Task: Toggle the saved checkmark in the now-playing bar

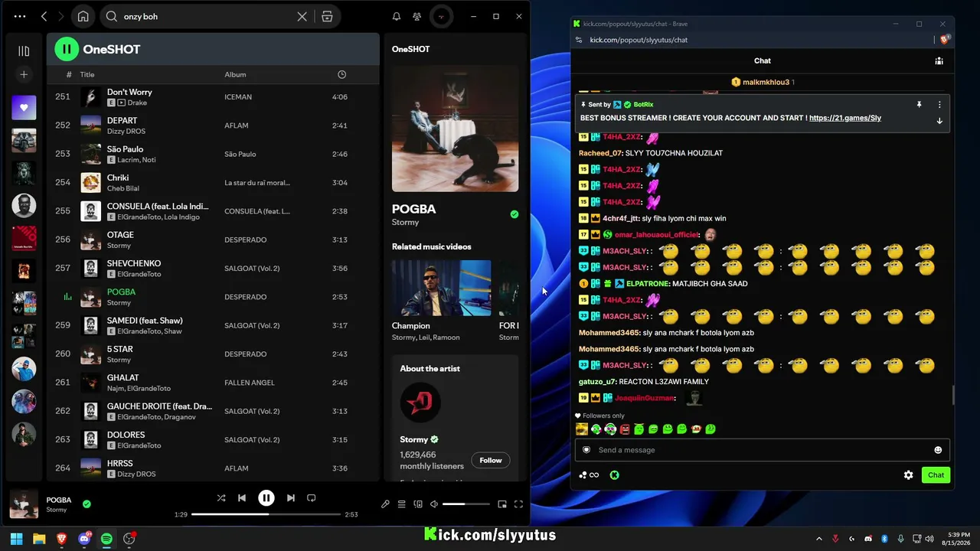Action: point(87,504)
